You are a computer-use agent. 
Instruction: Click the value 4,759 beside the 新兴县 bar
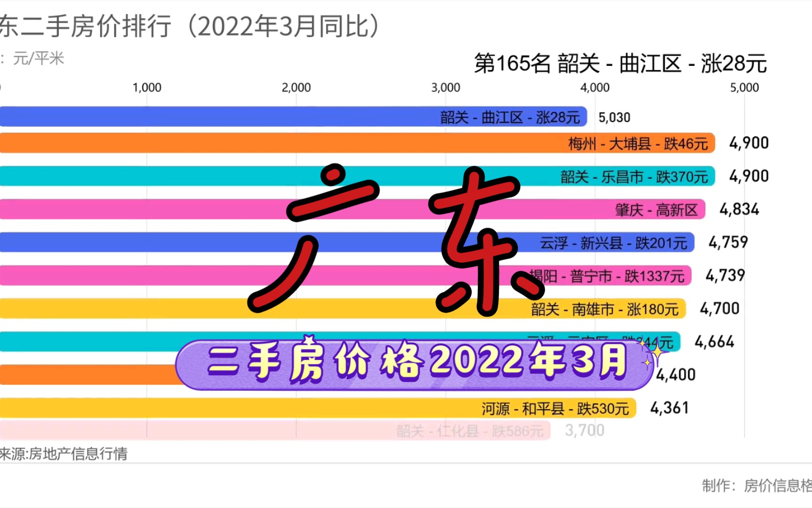pos(728,242)
